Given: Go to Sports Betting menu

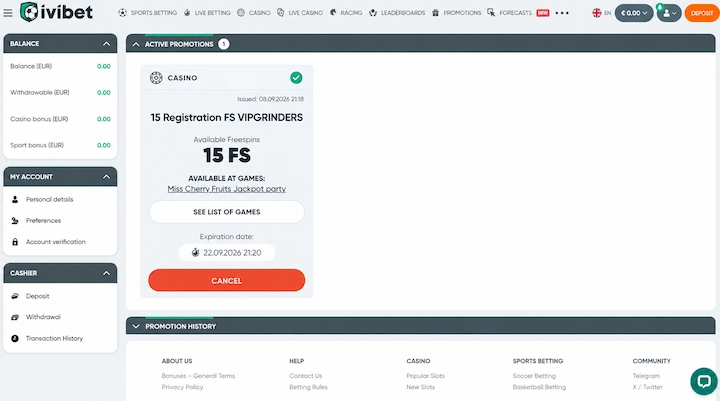Looking at the screenshot, I should click(x=153, y=13).
